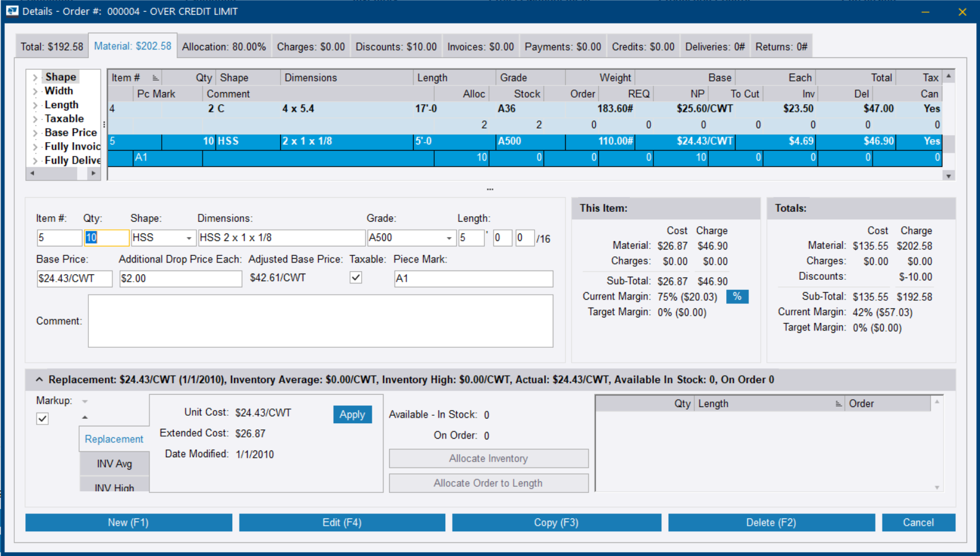Click the app icon in the title bar

tap(12, 11)
